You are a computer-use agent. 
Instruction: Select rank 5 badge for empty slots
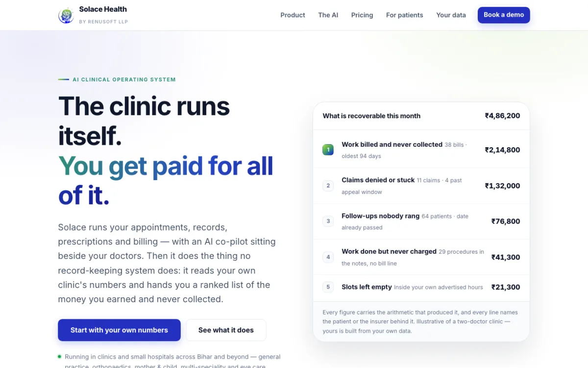coord(328,287)
